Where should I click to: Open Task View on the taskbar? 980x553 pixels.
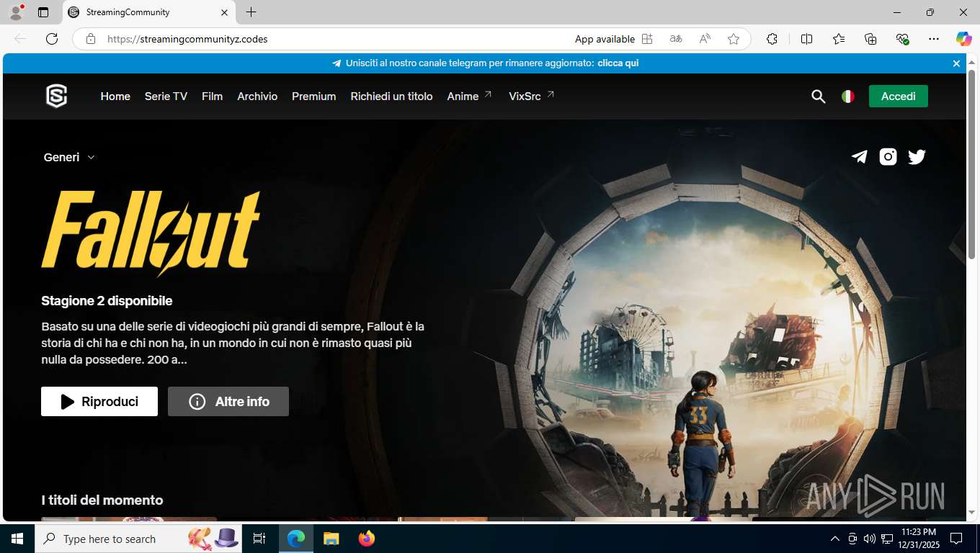(259, 539)
